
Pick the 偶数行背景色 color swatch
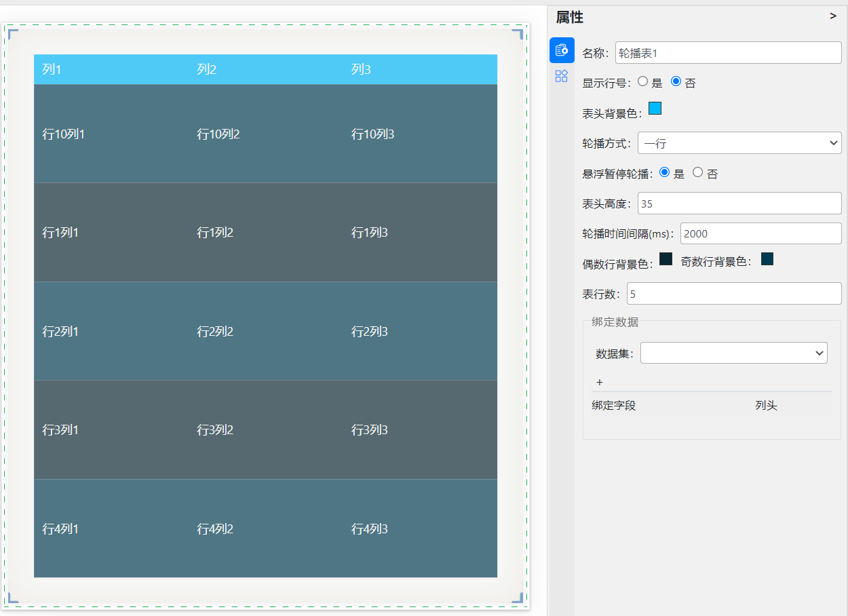[666, 258]
